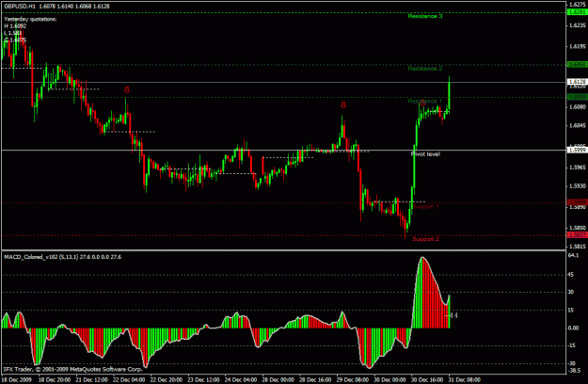Click the '29 Dec 08:00' time axis label

coord(353,379)
